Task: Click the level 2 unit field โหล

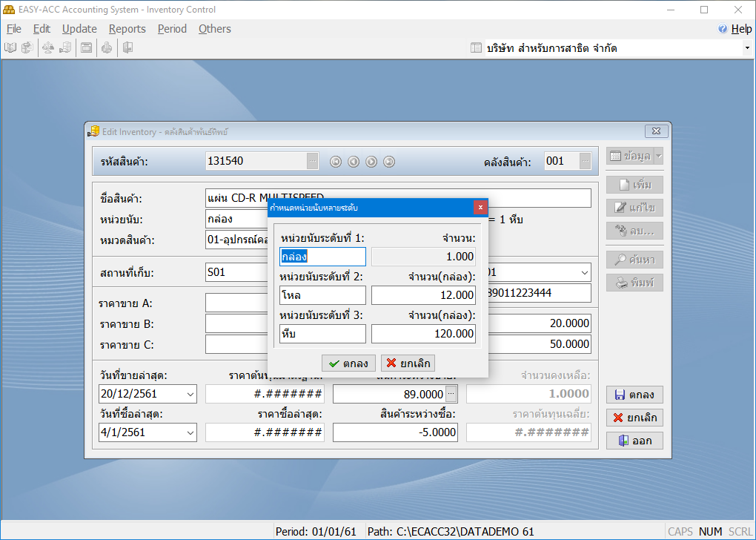Action: [x=322, y=295]
